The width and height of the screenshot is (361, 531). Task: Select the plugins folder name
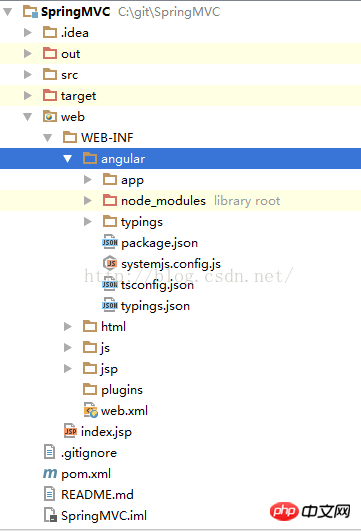[x=122, y=390]
